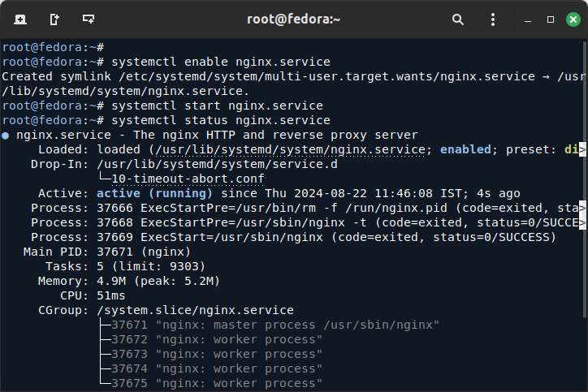Click the Drop-In /usr/lib/systemd/system/service.d path
Image resolution: width=588 pixels, height=392 pixels.
click(x=217, y=164)
